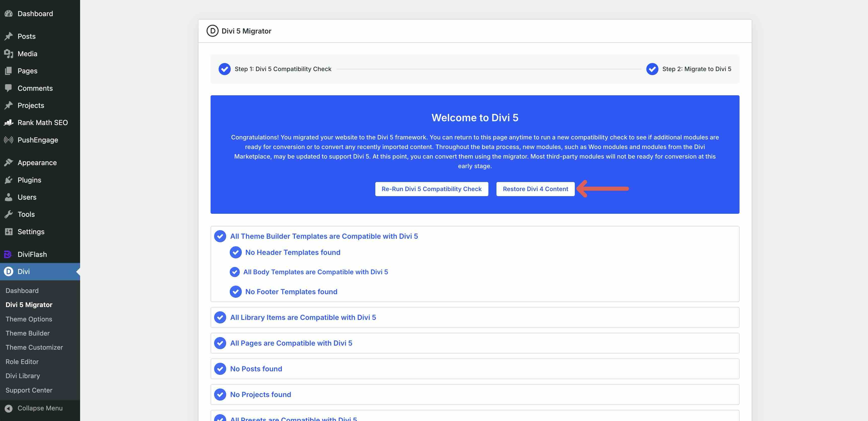Click Restore Divi 4 Content button
868x421 pixels.
point(535,189)
